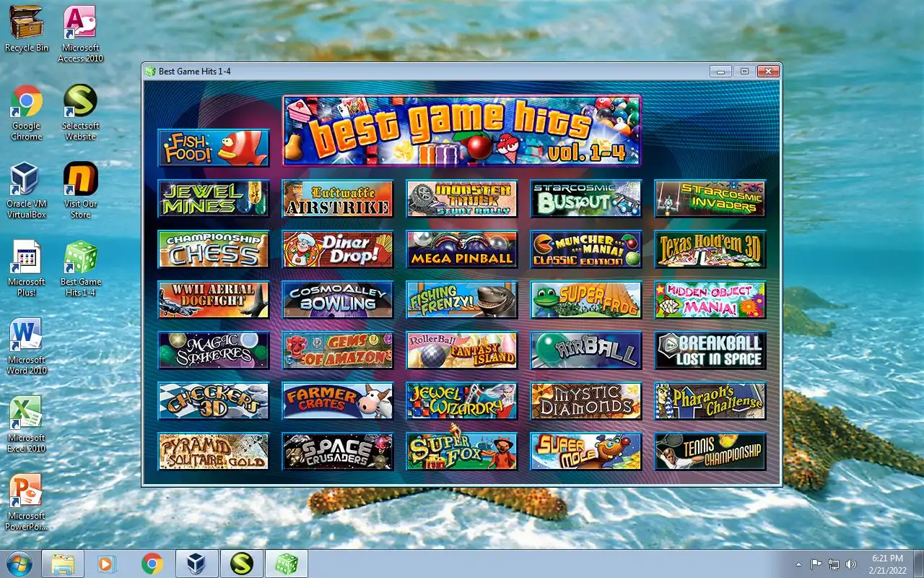Open Chrome from the taskbar
924x578 pixels.
click(152, 564)
